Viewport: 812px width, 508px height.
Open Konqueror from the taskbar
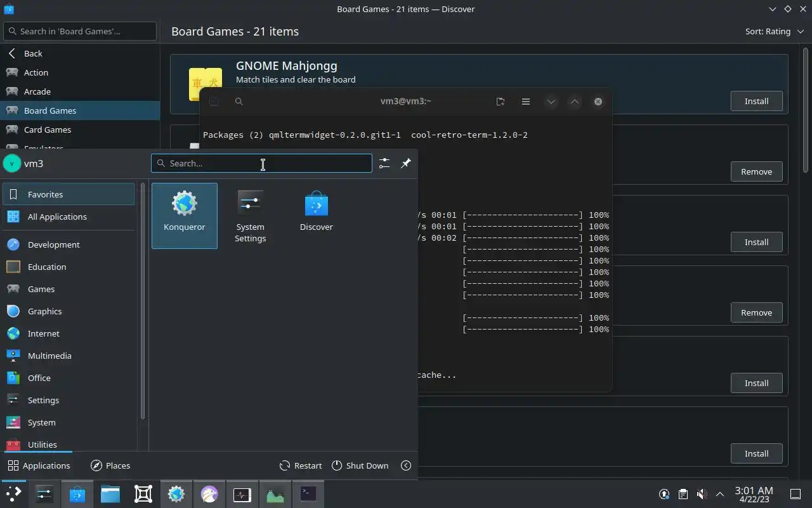point(176,493)
